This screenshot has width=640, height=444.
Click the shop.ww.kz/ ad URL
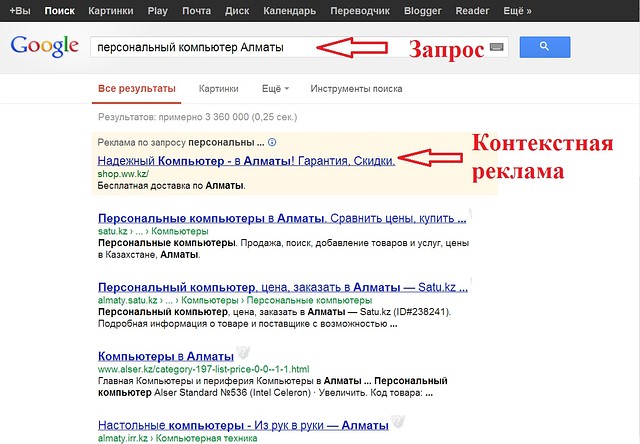[123, 174]
